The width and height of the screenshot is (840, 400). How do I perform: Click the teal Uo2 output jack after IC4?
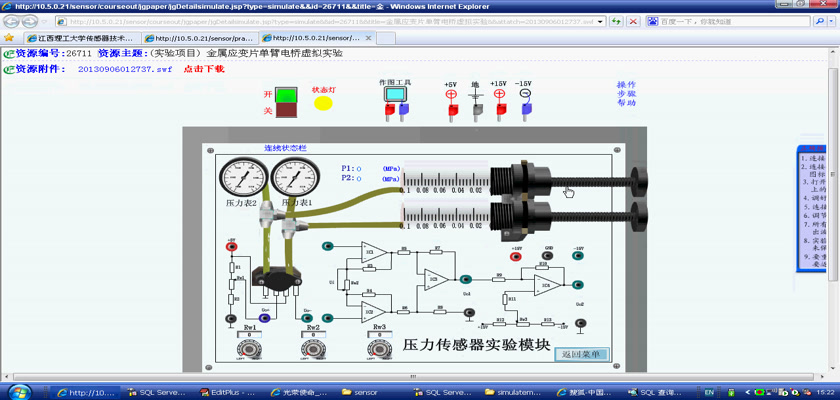[x=579, y=285]
